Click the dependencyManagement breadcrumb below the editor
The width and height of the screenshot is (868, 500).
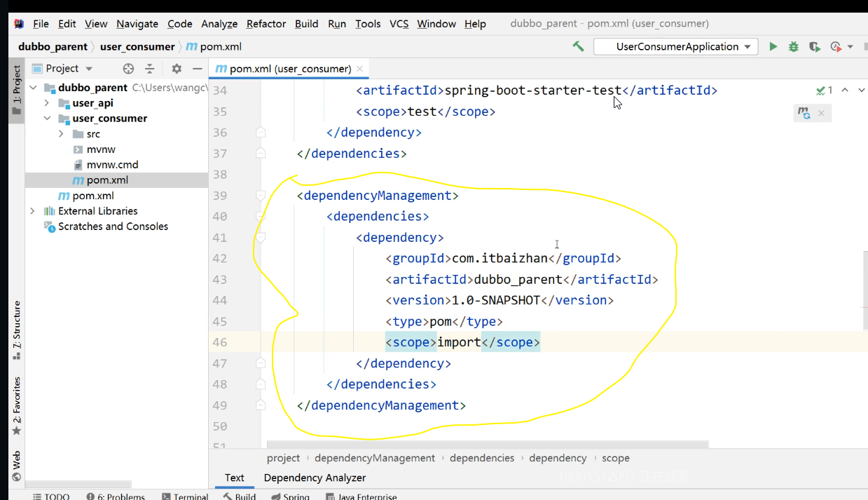pyautogui.click(x=375, y=458)
